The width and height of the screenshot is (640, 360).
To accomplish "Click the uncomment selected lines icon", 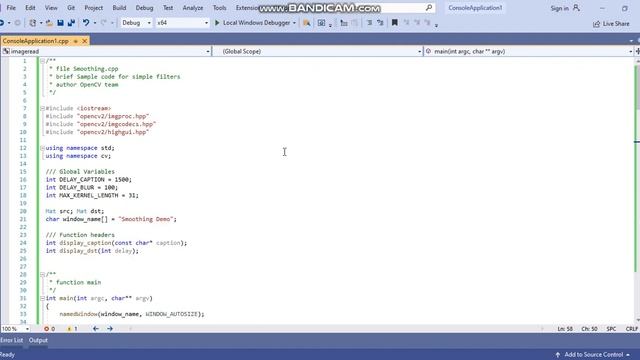I will coord(380,23).
